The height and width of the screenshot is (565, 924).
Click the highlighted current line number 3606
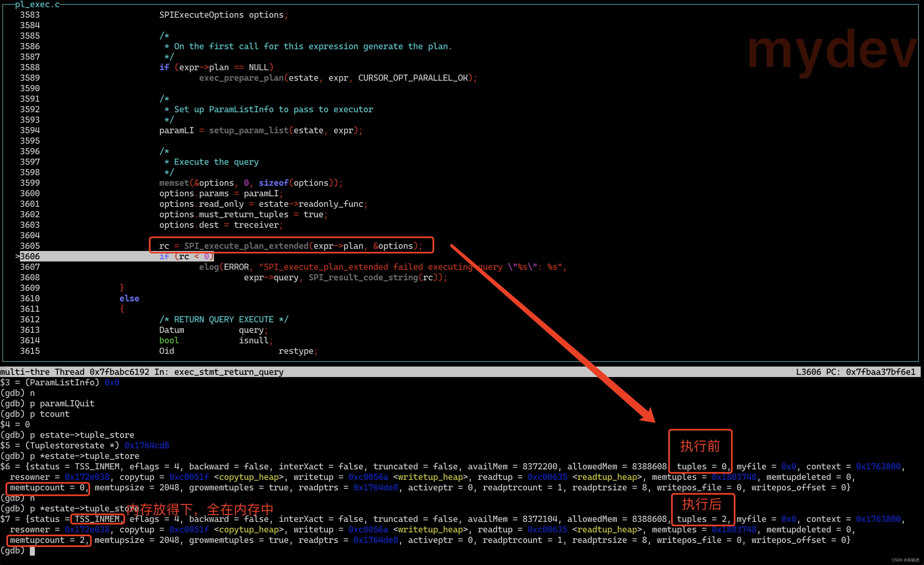[x=30, y=256]
